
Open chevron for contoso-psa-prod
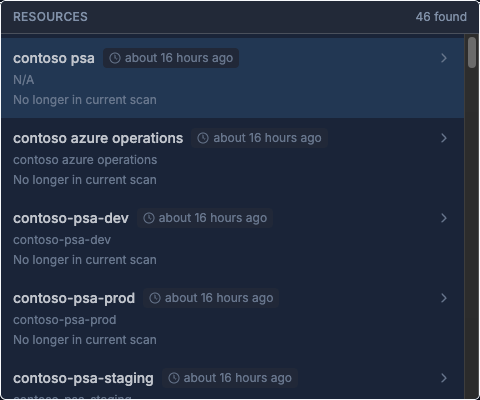tap(444, 298)
